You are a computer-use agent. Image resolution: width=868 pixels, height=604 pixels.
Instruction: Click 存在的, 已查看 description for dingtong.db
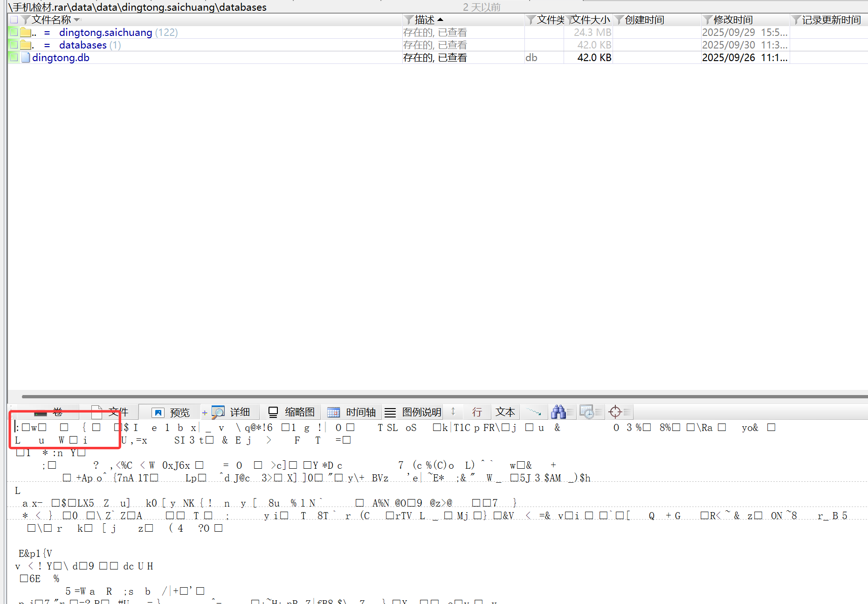[435, 57]
